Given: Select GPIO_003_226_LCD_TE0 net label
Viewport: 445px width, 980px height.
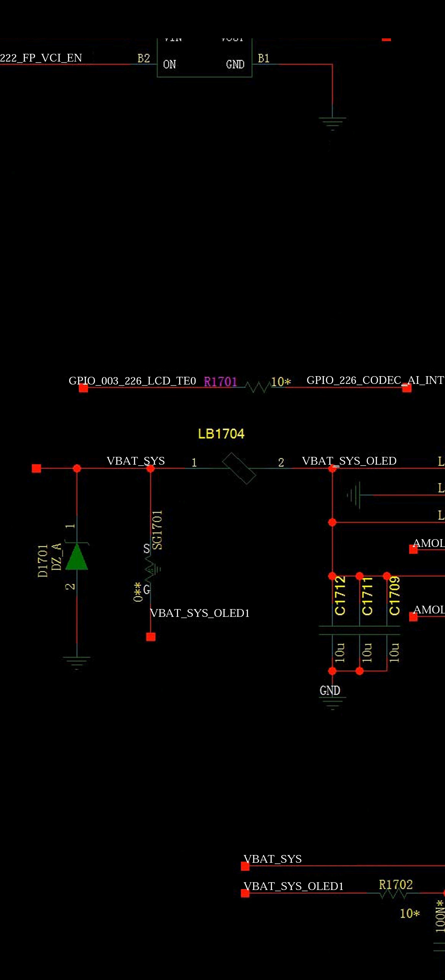Looking at the screenshot, I should point(132,381).
